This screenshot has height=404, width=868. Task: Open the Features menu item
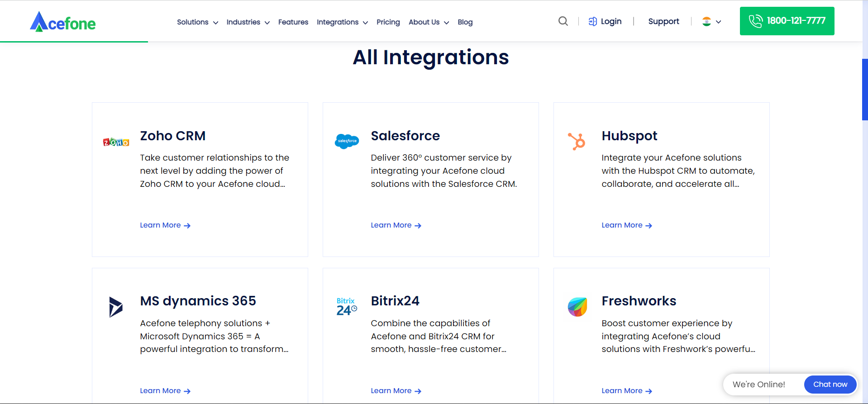(x=293, y=22)
